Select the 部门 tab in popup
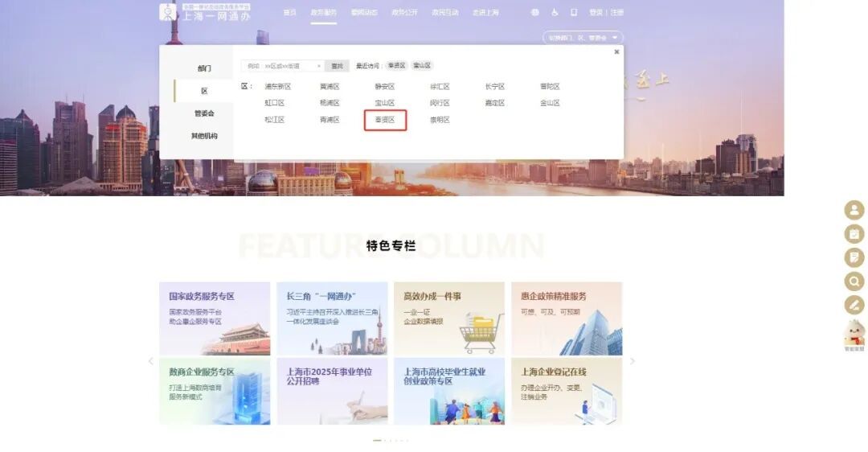 click(204, 68)
